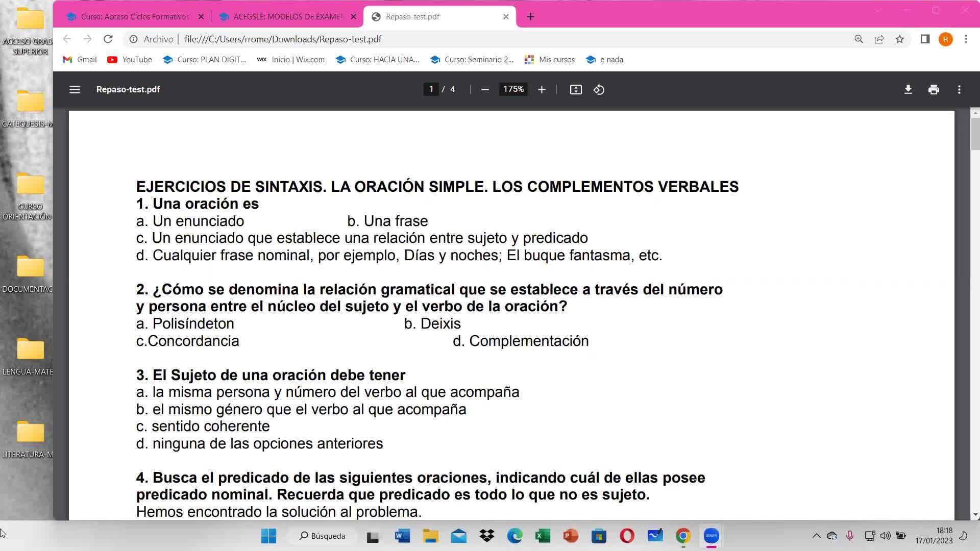Viewport: 980px width, 551px height.
Task: Bookmark this page with star icon
Action: (x=899, y=39)
